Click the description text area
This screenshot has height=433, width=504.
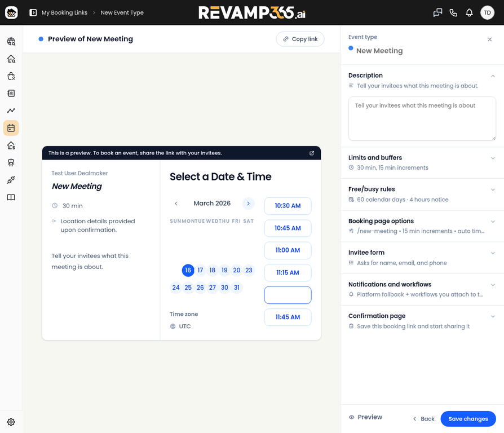(x=422, y=118)
